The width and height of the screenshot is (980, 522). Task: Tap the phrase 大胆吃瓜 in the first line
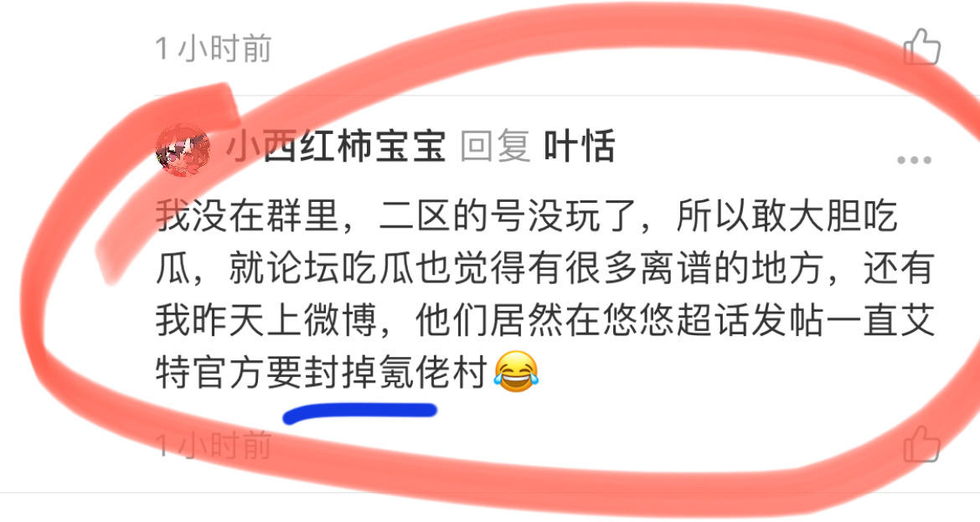pos(843,215)
